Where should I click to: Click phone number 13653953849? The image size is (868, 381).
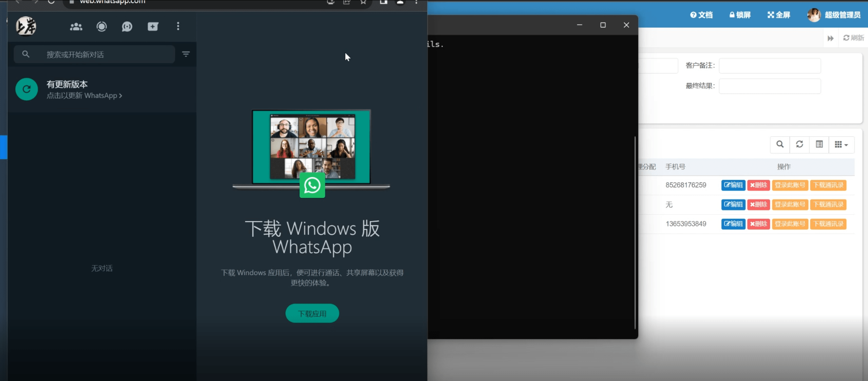click(x=686, y=224)
